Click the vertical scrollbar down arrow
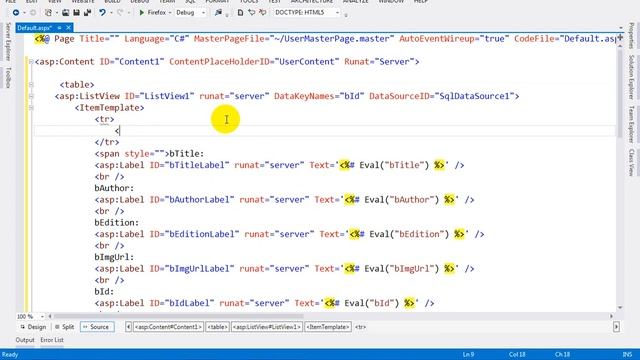 pyautogui.click(x=620, y=308)
